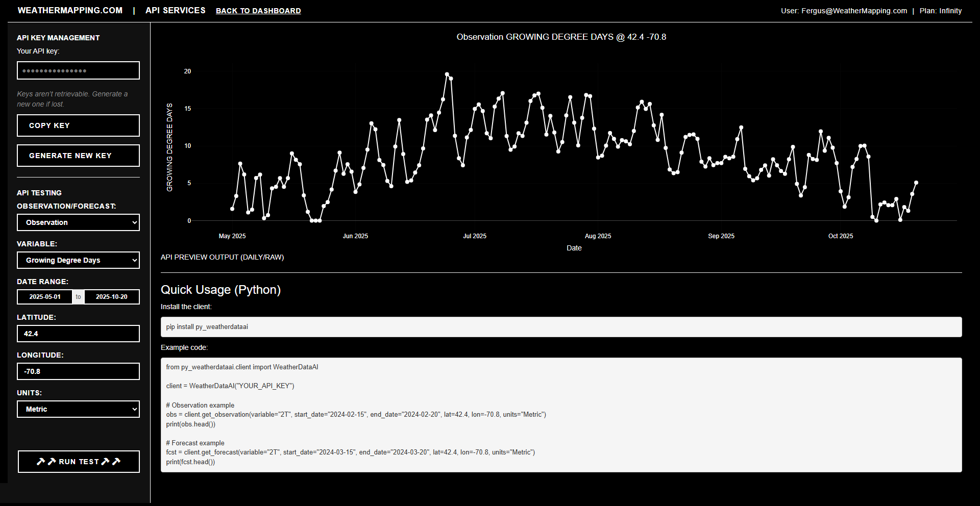Click the API PREVIEW OUTPUT label
Screen dimensions: 980x506
pos(222,257)
